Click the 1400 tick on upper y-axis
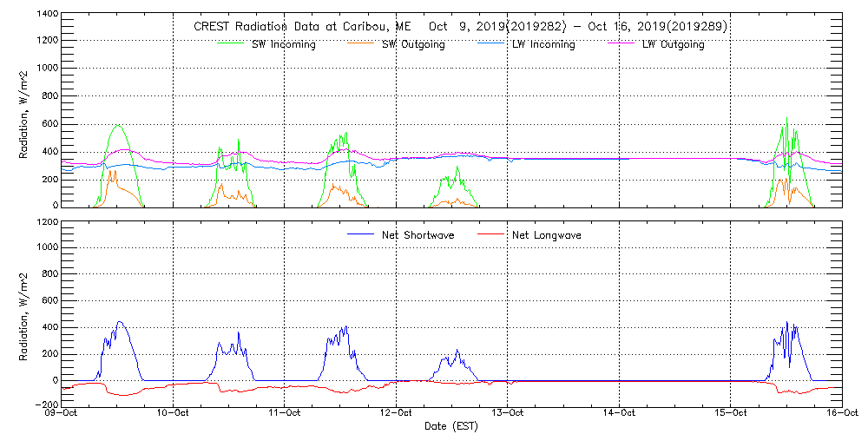Screen dimensions: 868x434 [48, 16]
